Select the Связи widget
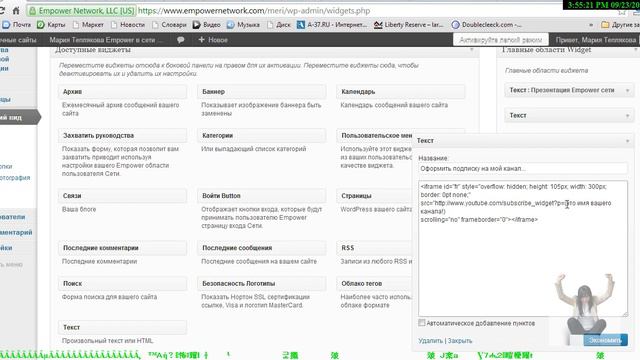 point(122,196)
